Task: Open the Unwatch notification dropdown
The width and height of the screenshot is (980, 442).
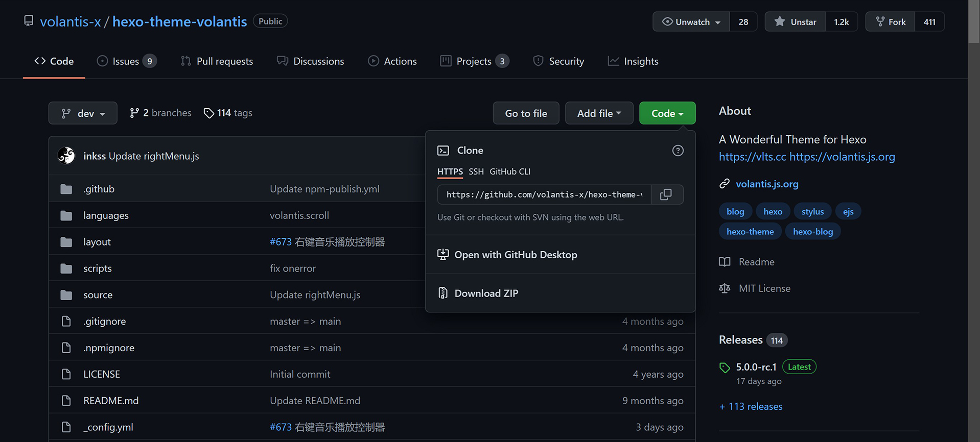Action: (691, 21)
